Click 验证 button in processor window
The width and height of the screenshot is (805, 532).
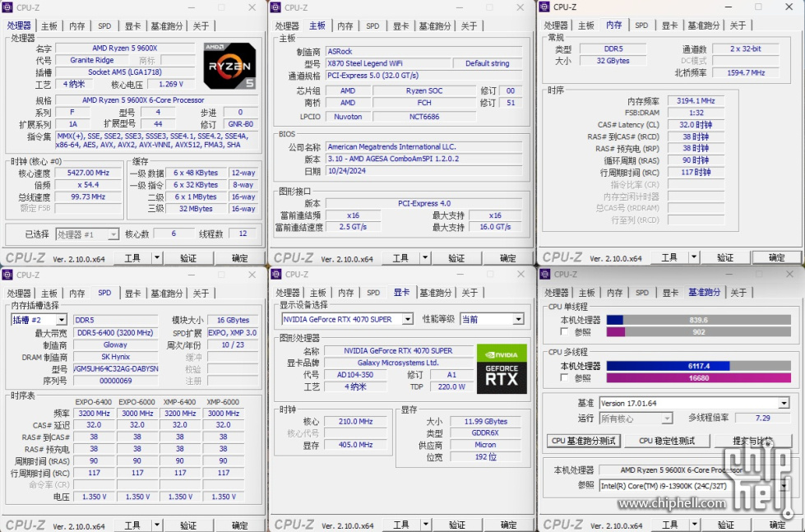tap(188, 258)
